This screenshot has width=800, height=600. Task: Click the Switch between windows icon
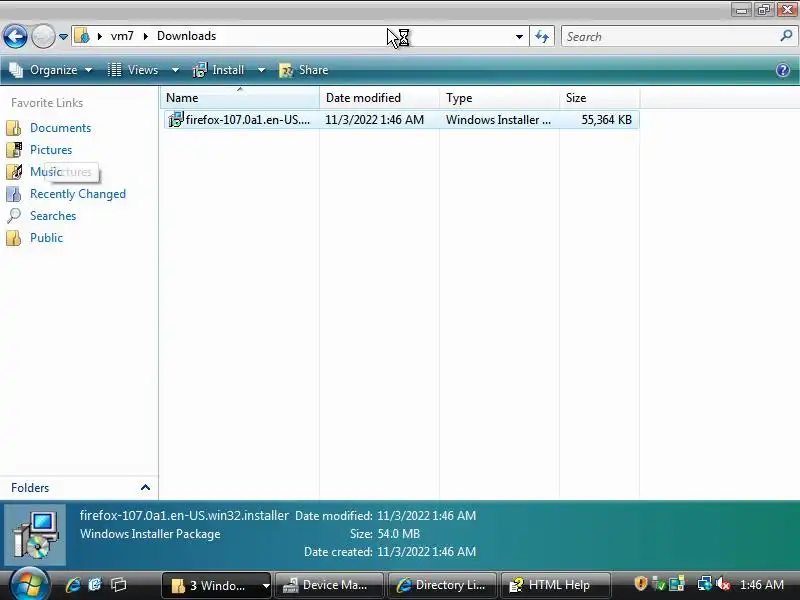[118, 585]
